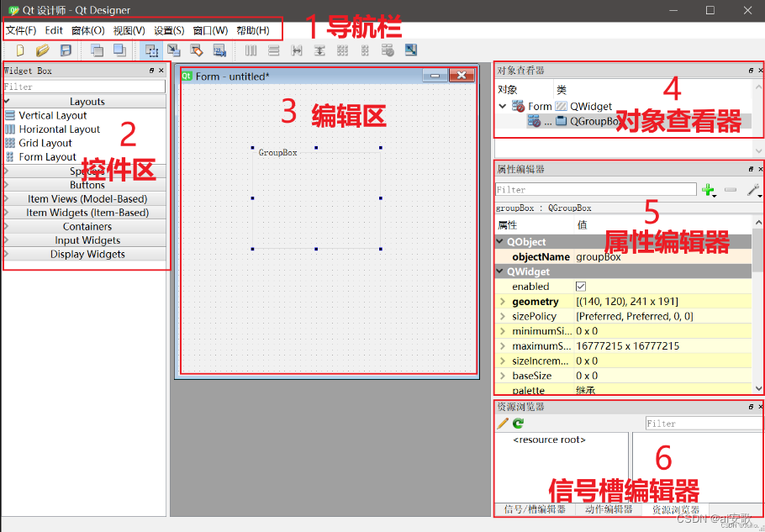Send the selected widget to back
Image resolution: width=765 pixels, height=532 pixels.
[97, 50]
